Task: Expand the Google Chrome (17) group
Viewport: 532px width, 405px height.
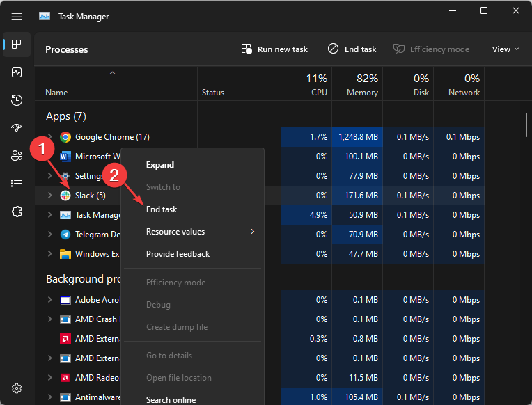Action: [50, 136]
